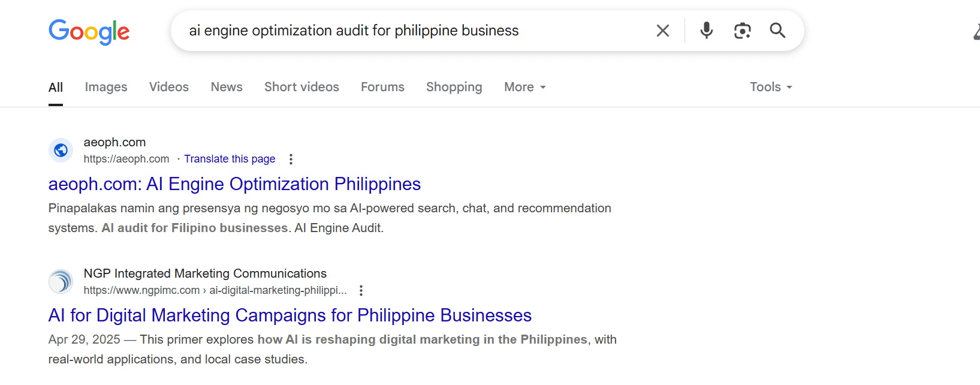Click NGP Integrated Marketing Communications site name

[x=205, y=273]
